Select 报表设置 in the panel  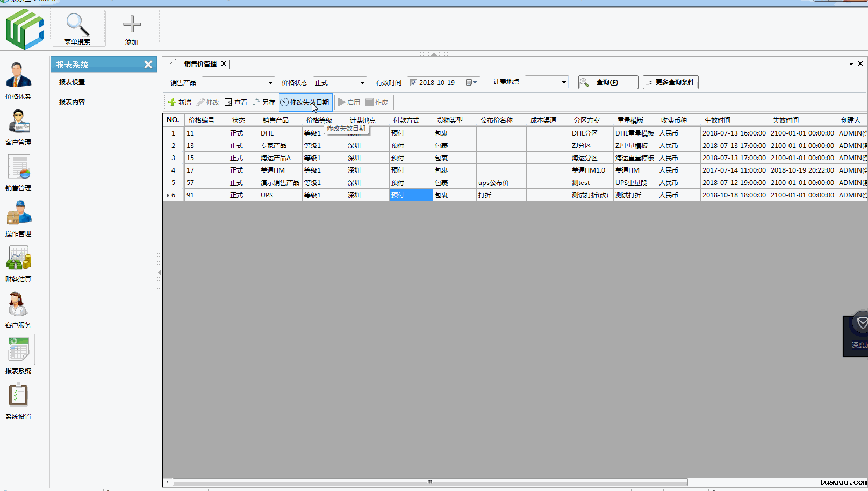point(72,82)
